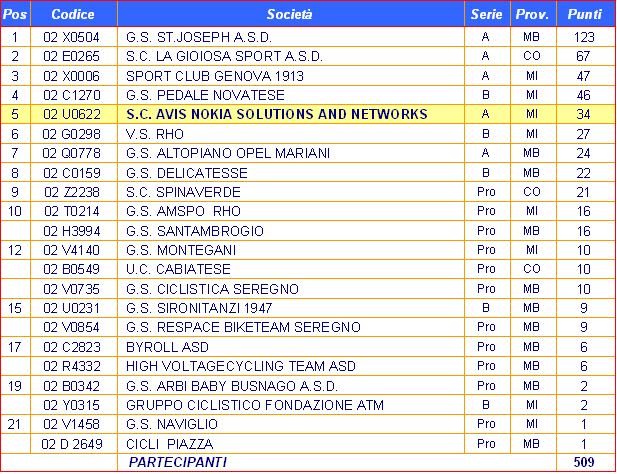Click code 02 Z2238
617x474 pixels.
72,192
